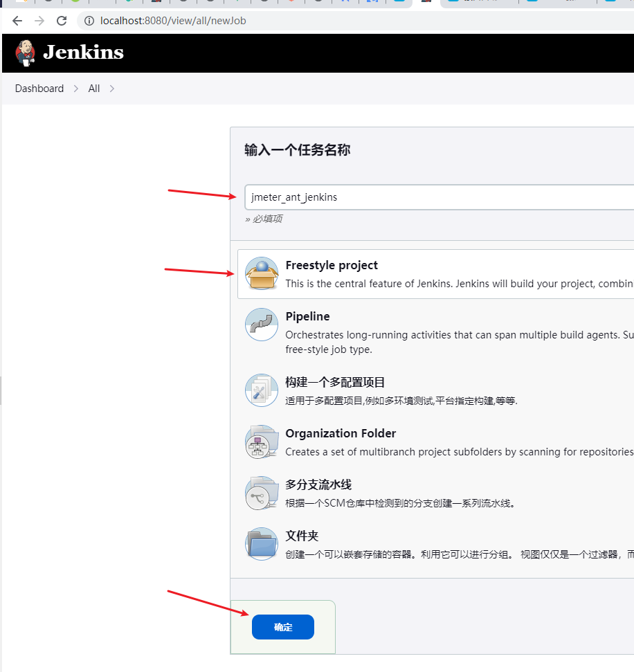Screen dimensions: 634x672
Task: Reload the page with refresh icon
Action: (62, 21)
